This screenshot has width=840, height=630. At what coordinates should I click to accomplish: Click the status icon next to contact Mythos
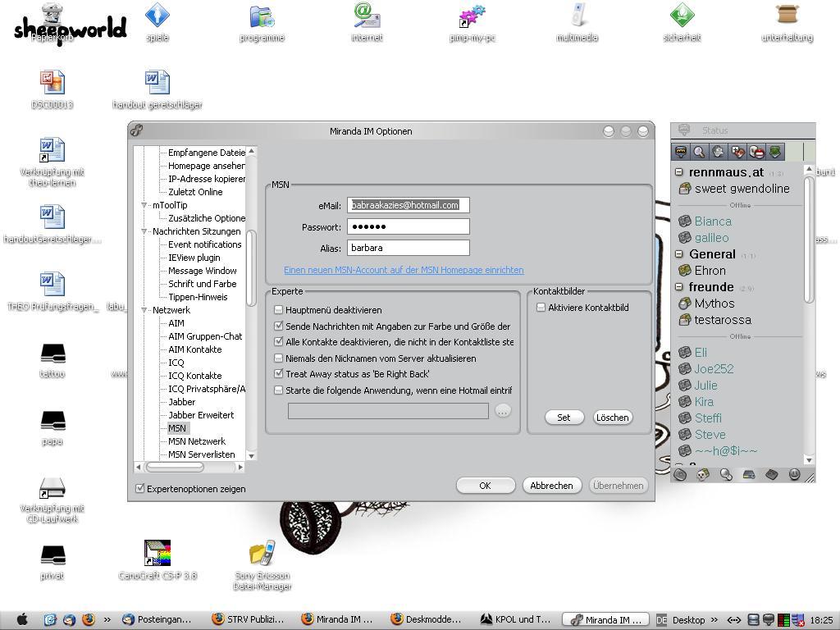click(685, 304)
